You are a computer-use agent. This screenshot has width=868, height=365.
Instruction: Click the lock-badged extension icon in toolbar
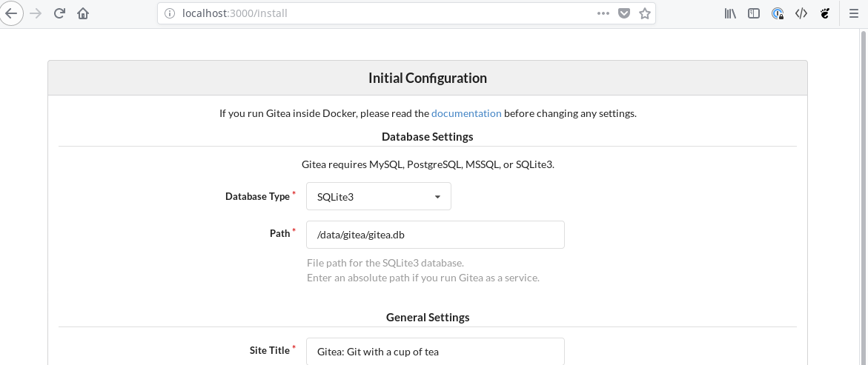click(778, 14)
